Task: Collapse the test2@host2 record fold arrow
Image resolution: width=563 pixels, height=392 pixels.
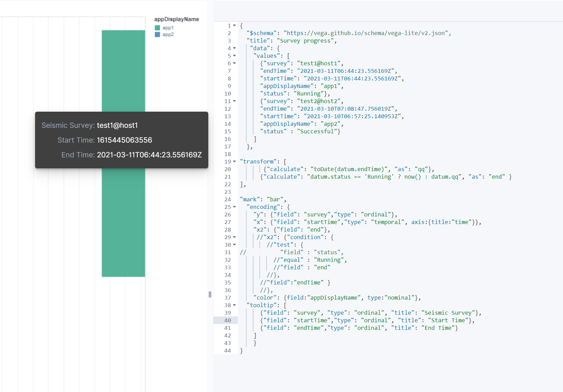Action: (x=234, y=101)
